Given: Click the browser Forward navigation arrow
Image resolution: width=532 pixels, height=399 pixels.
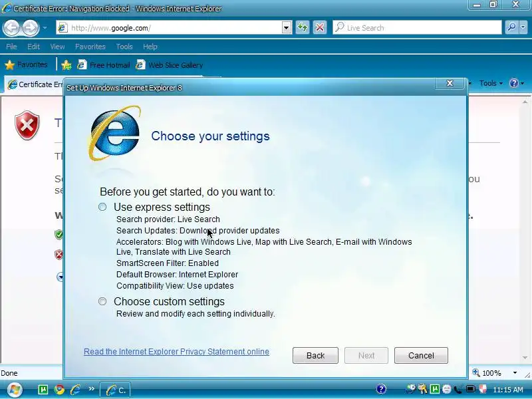Looking at the screenshot, I should pos(30,27).
